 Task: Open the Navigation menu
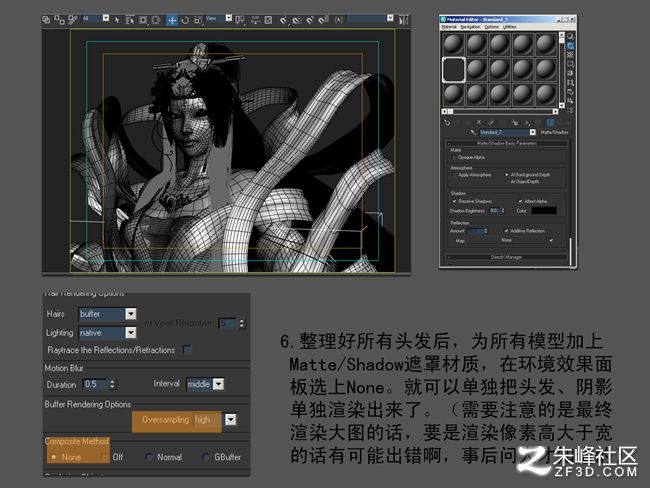[x=470, y=27]
